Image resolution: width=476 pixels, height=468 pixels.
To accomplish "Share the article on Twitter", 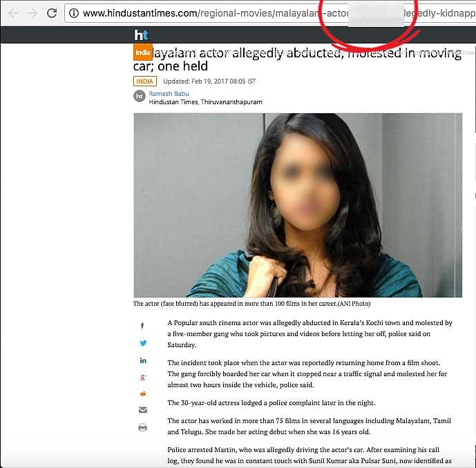I will click(x=143, y=343).
